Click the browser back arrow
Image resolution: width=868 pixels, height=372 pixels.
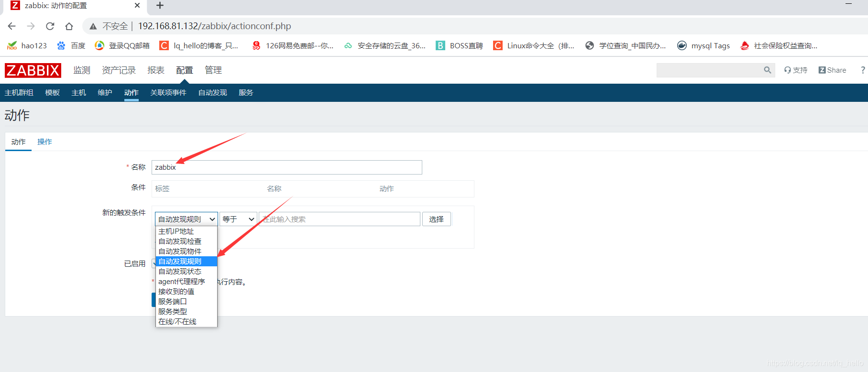(12, 26)
